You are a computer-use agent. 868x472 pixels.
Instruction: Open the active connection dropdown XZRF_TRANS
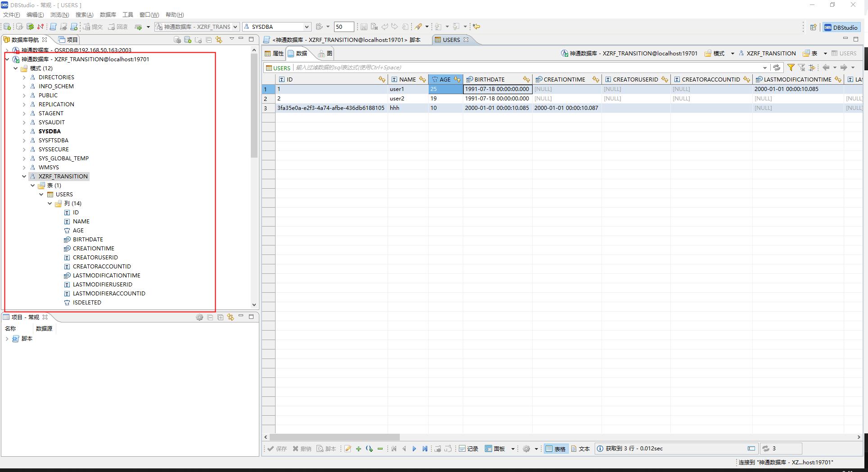196,27
